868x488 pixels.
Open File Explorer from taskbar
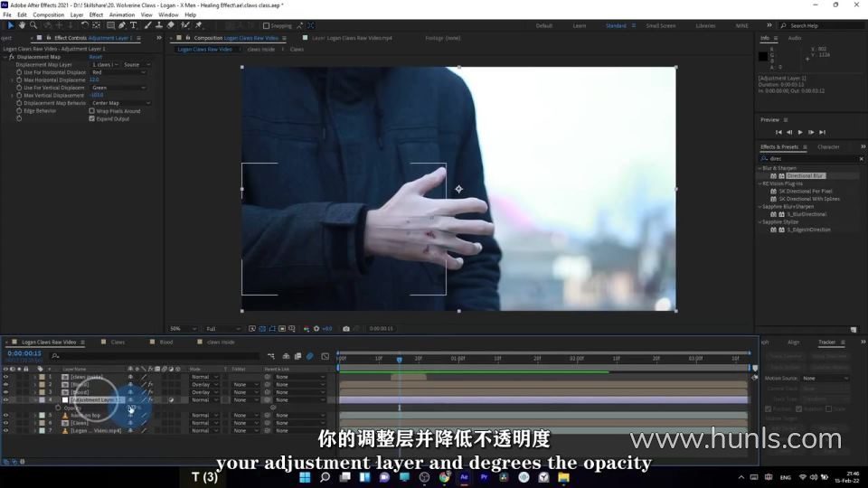(563, 477)
